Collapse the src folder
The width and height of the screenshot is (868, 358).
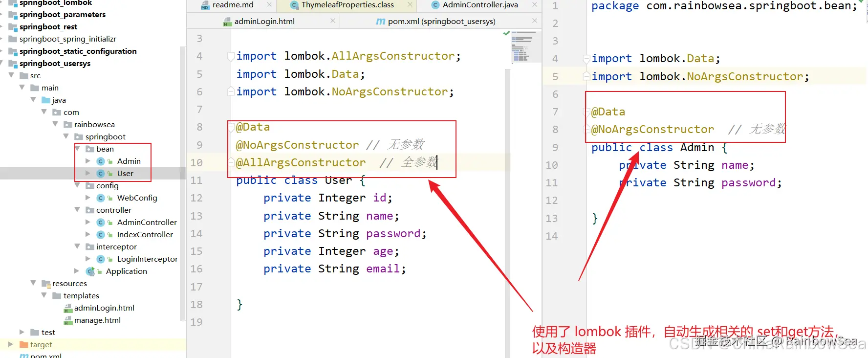pyautogui.click(x=12, y=75)
